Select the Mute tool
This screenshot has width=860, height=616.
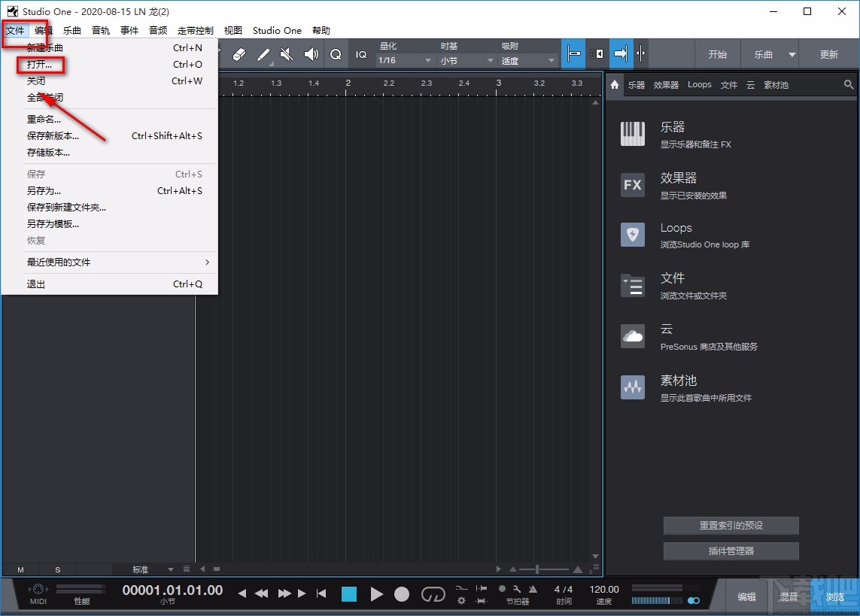(x=287, y=54)
